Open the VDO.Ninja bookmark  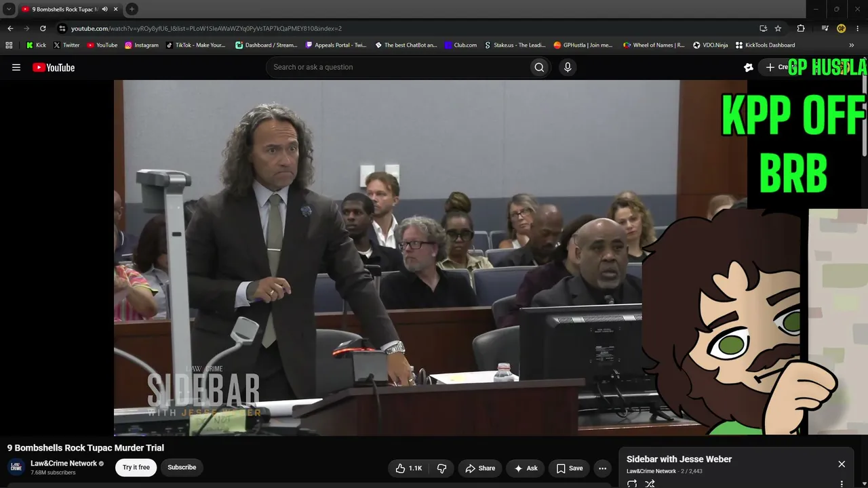(710, 45)
